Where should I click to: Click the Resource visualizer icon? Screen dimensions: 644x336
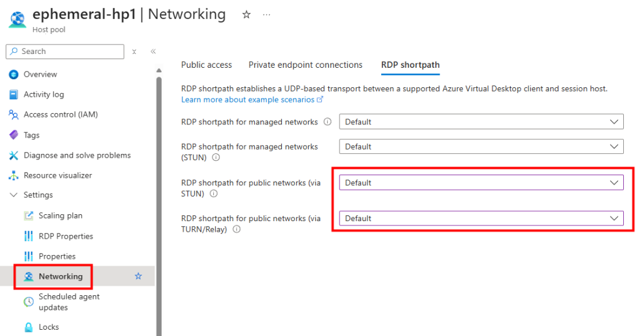[x=14, y=175]
